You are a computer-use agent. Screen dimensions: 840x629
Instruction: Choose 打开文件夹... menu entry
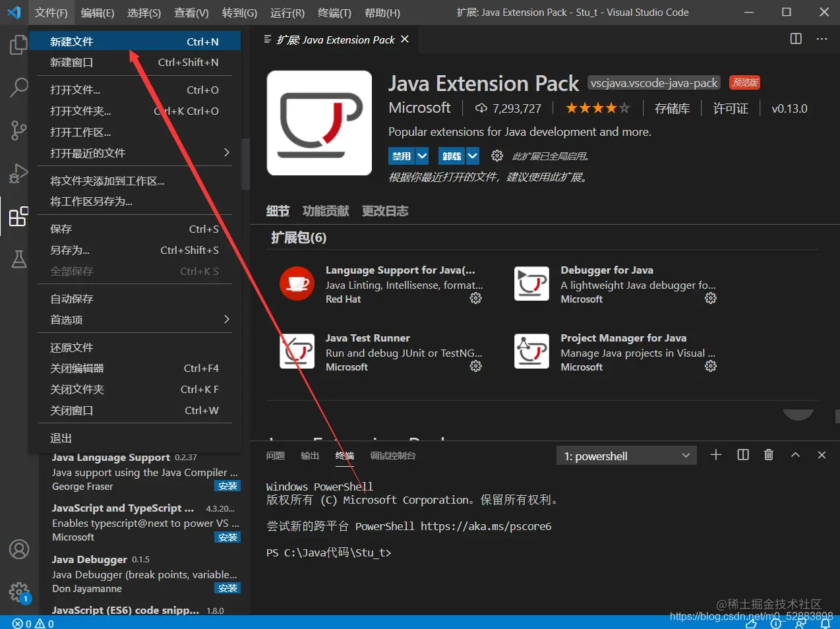(x=135, y=111)
